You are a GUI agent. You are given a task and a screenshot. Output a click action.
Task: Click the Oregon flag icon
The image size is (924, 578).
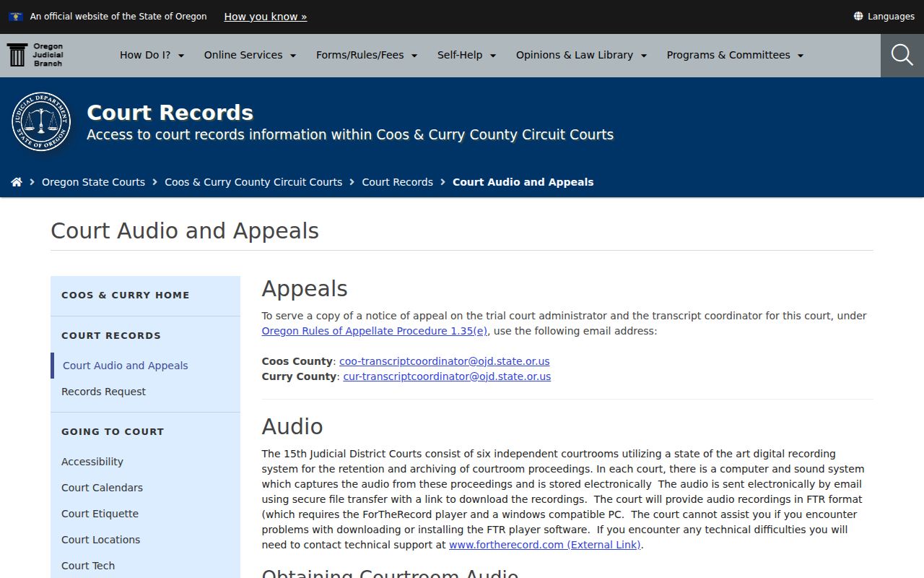(16, 16)
